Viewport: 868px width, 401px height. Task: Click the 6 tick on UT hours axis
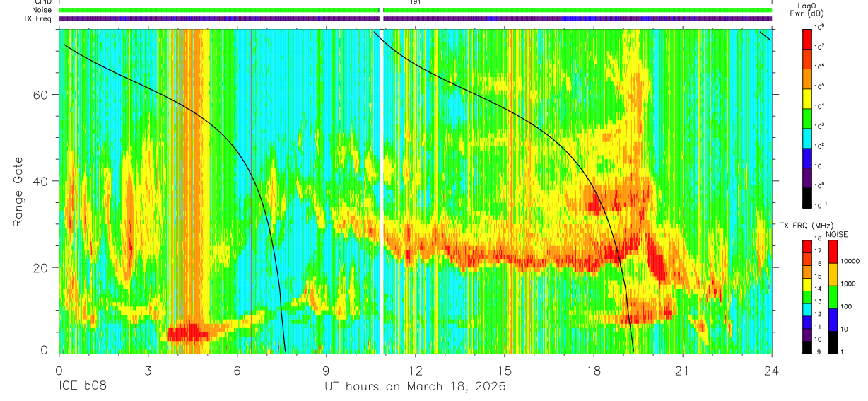[237, 370]
